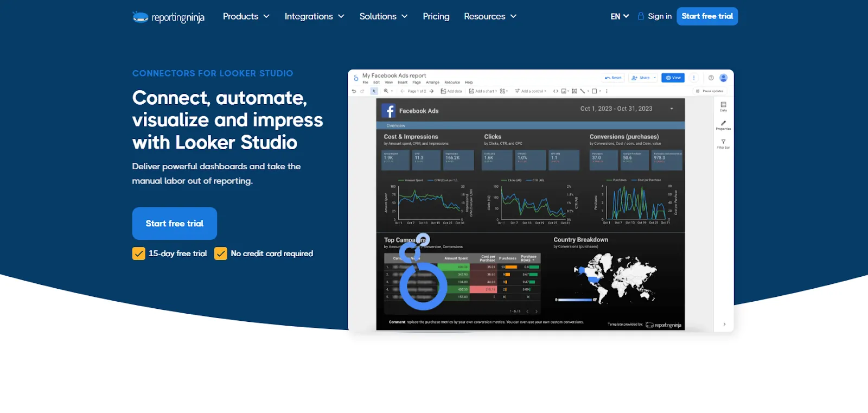
Task: Click Start free trial in the header
Action: pyautogui.click(x=707, y=16)
